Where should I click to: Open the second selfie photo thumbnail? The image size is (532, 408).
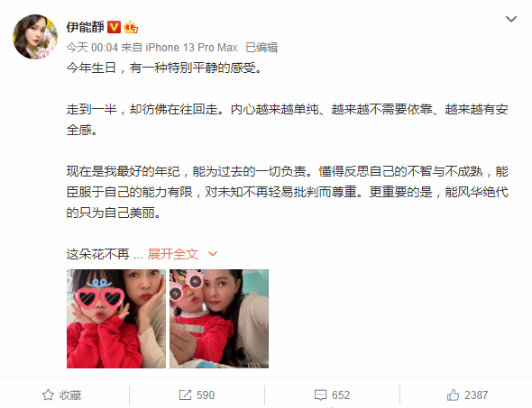coord(219,319)
